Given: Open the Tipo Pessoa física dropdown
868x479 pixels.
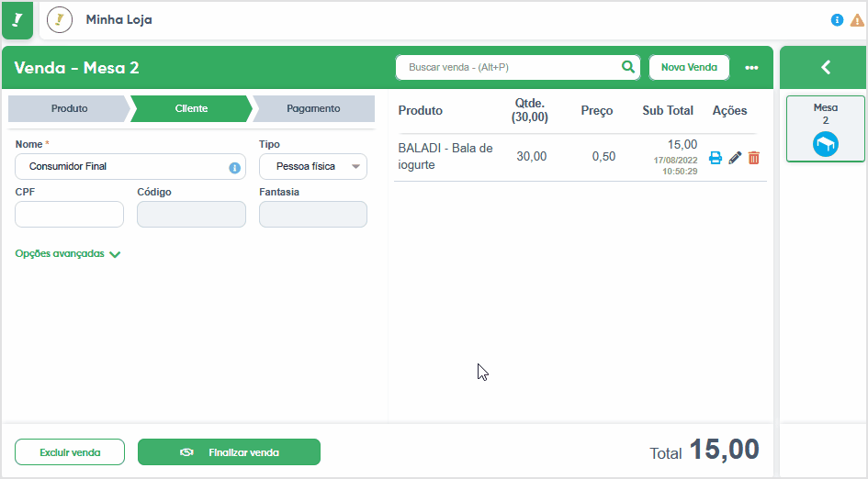Looking at the screenshot, I should (313, 166).
